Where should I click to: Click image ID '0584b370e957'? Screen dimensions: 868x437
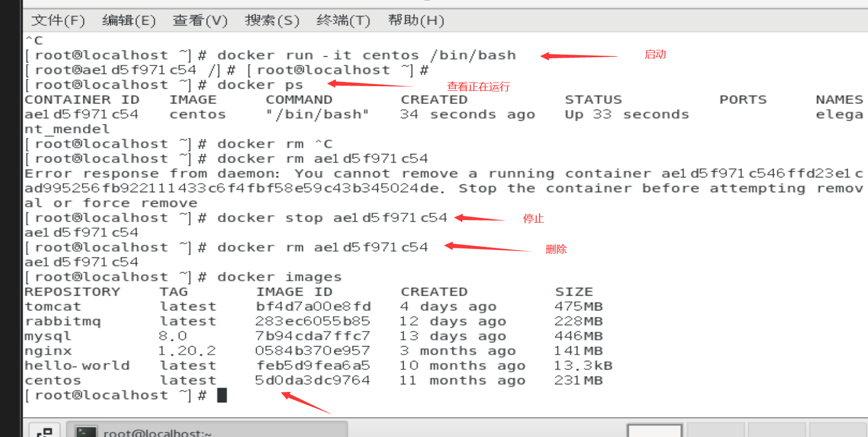point(313,351)
